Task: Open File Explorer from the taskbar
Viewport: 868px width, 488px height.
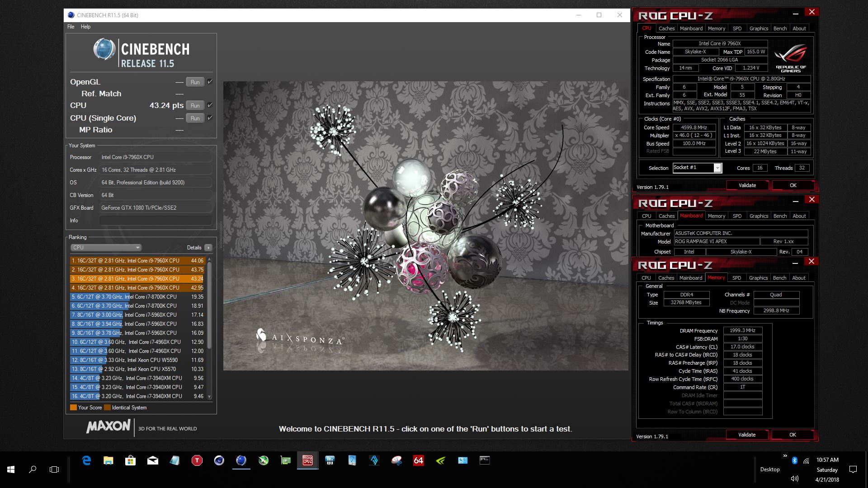Action: click(108, 460)
